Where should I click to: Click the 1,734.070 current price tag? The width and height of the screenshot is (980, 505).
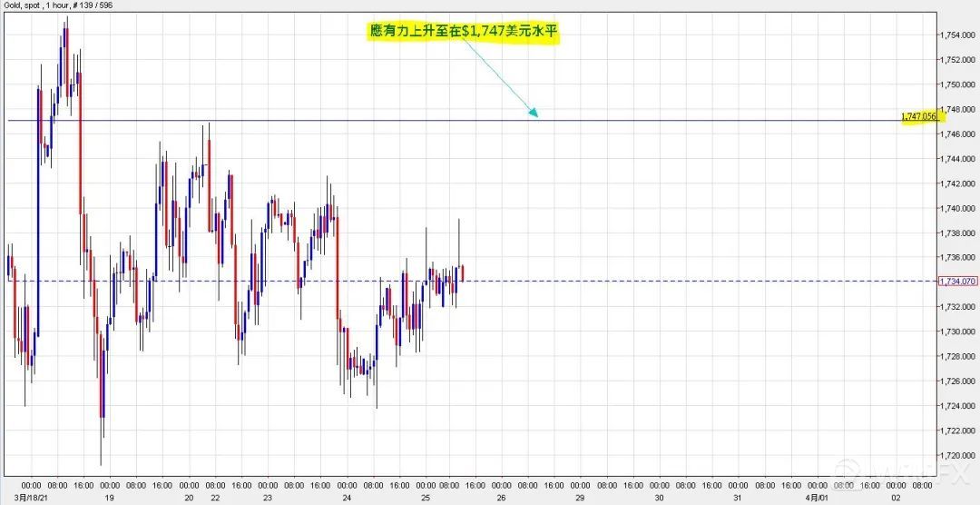(957, 282)
